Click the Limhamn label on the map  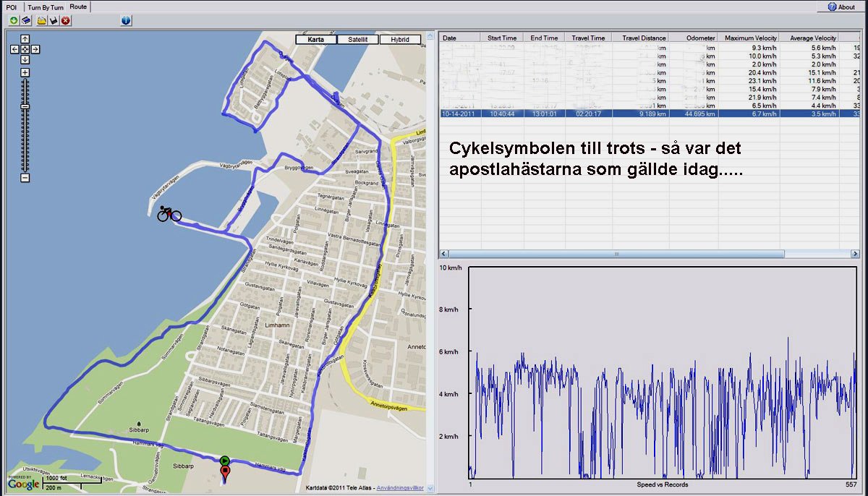(x=278, y=327)
